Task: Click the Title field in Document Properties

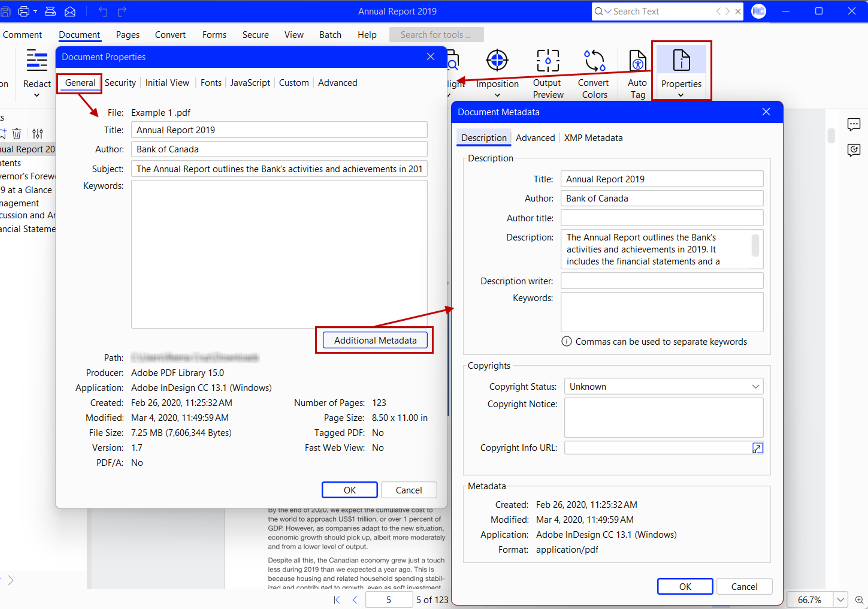Action: 279,130
